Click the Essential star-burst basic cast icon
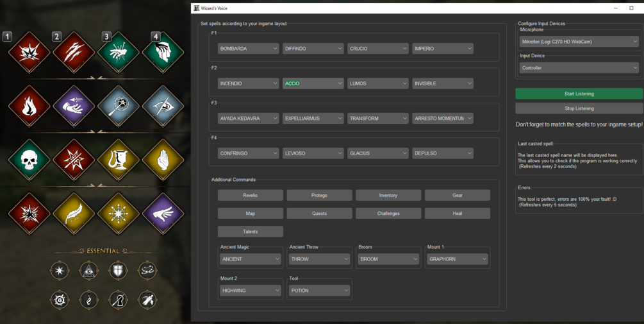Image resolution: width=644 pixels, height=324 pixels. click(60, 271)
